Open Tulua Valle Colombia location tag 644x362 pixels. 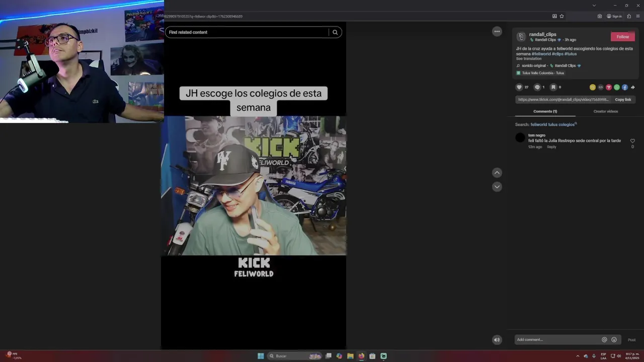click(540, 73)
